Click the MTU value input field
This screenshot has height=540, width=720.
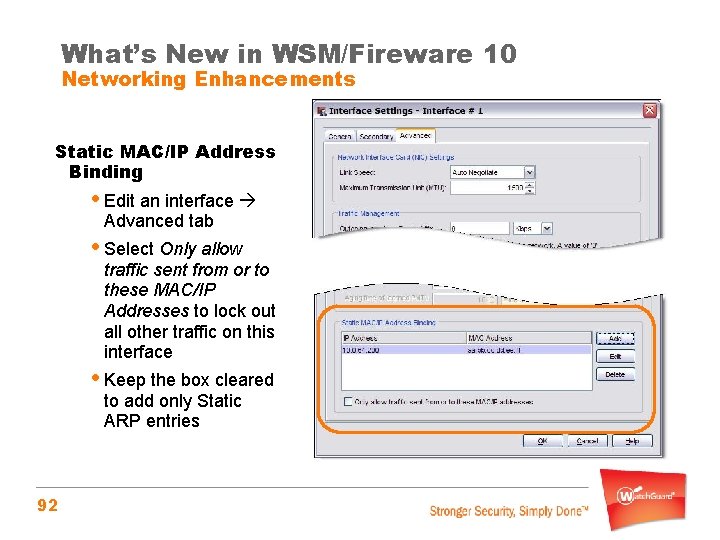487,187
